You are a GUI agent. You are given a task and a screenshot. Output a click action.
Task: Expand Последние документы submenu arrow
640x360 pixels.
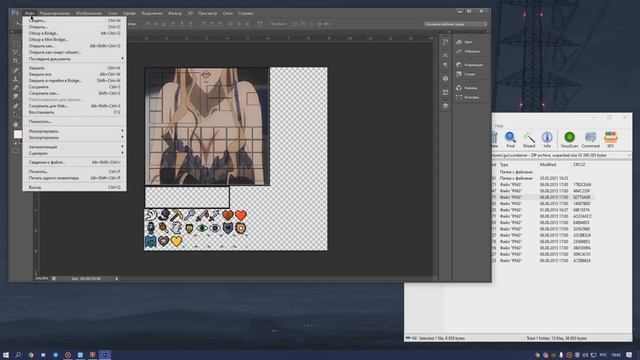(x=122, y=59)
